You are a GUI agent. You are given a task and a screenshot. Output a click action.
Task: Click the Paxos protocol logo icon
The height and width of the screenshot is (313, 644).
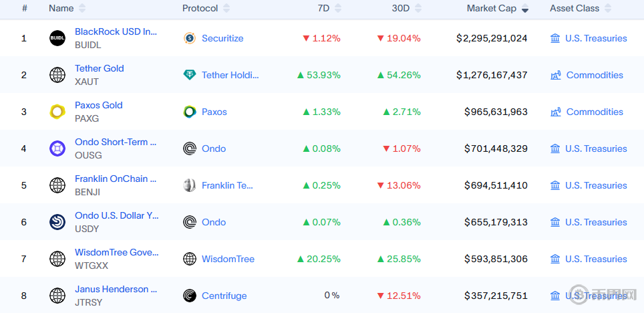[x=190, y=112]
